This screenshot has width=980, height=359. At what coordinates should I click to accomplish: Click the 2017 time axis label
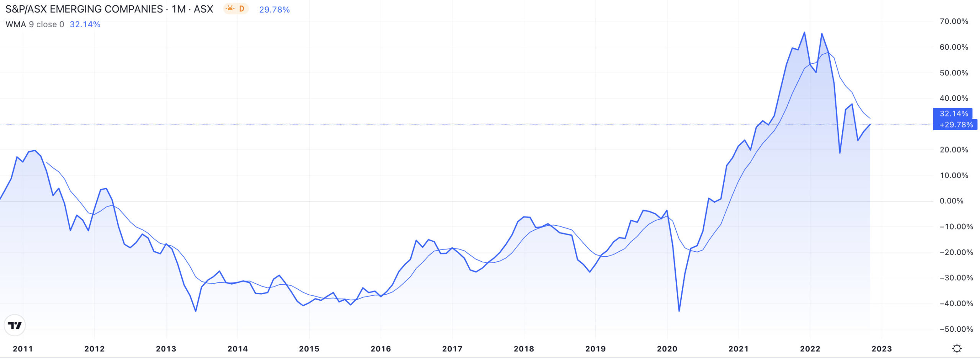click(452, 349)
